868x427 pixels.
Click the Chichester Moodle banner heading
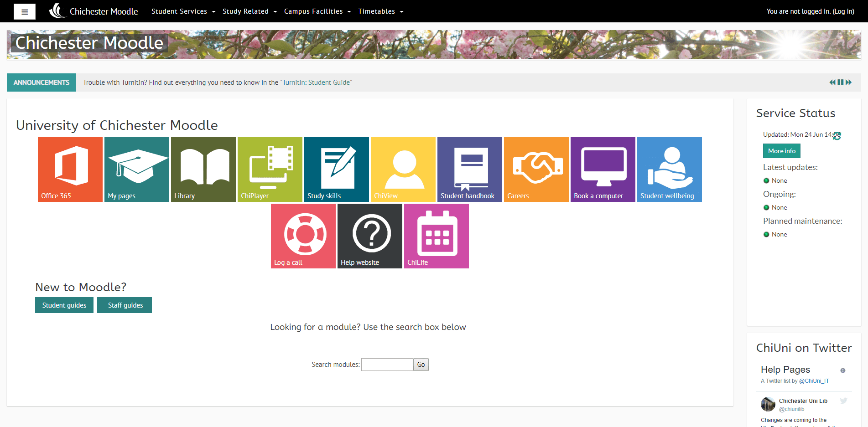(89, 43)
